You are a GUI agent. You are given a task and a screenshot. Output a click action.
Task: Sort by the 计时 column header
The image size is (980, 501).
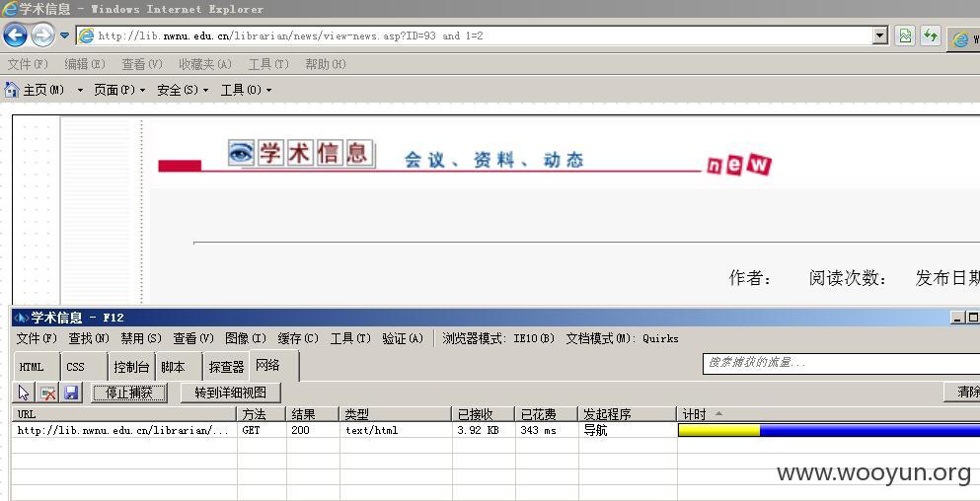[829, 414]
